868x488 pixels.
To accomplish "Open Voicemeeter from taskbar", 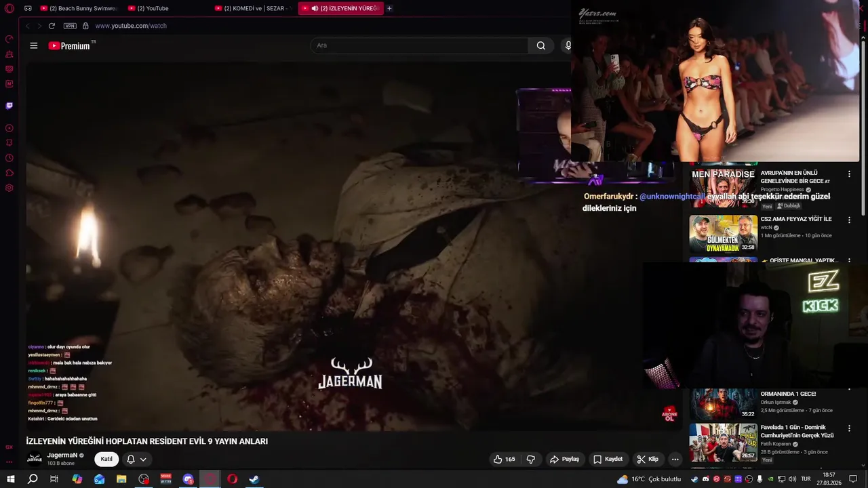I will tap(166, 479).
